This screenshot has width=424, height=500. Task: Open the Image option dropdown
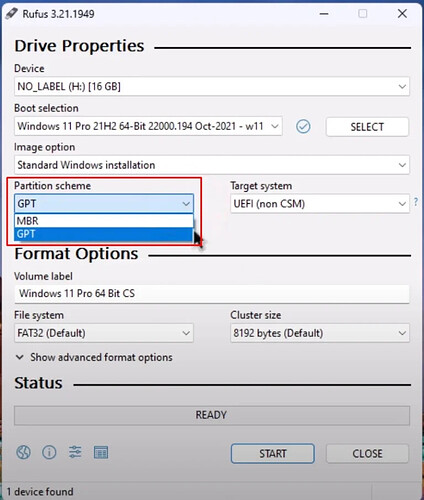(x=212, y=165)
